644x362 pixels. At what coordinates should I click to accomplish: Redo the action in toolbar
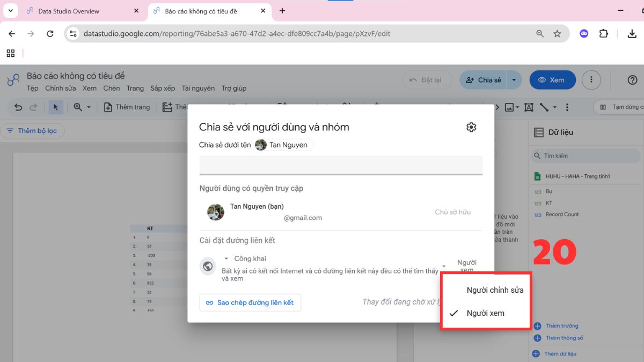click(x=33, y=107)
